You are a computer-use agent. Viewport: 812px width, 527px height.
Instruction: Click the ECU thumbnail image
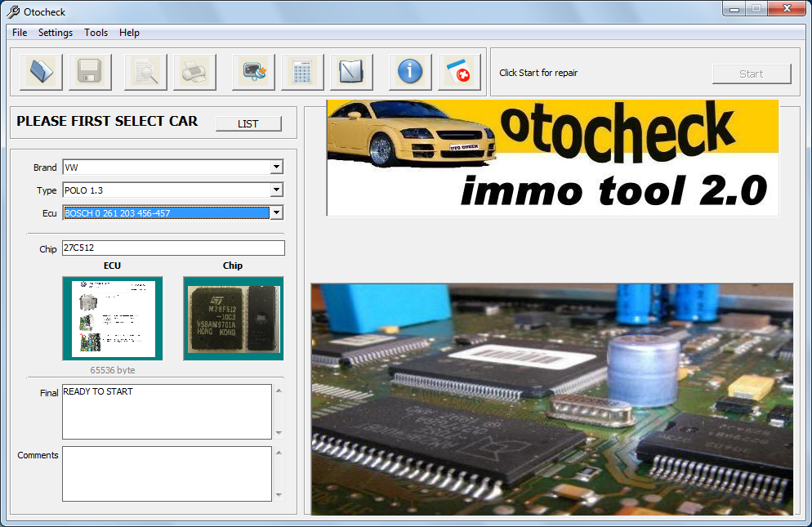pos(113,318)
